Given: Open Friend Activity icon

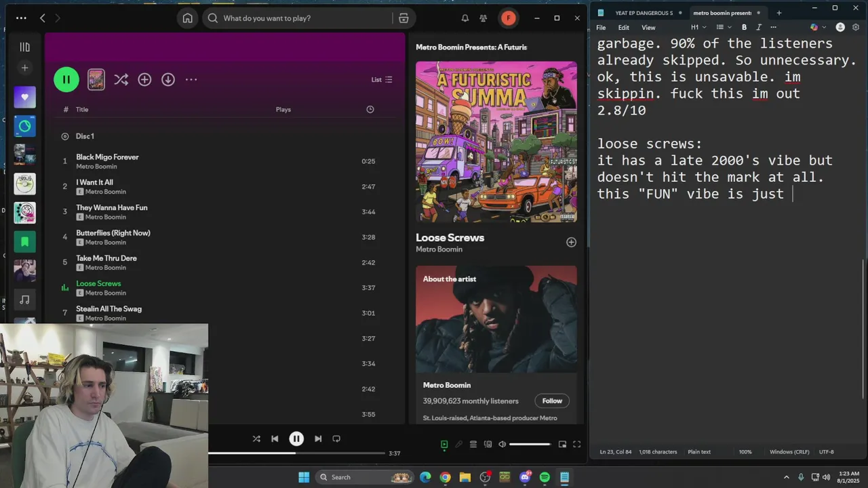Looking at the screenshot, I should coord(484,18).
